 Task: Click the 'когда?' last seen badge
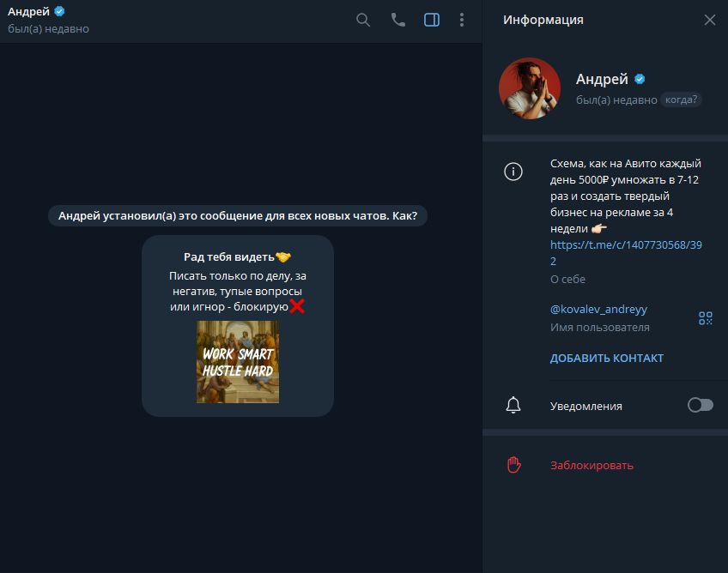681,100
